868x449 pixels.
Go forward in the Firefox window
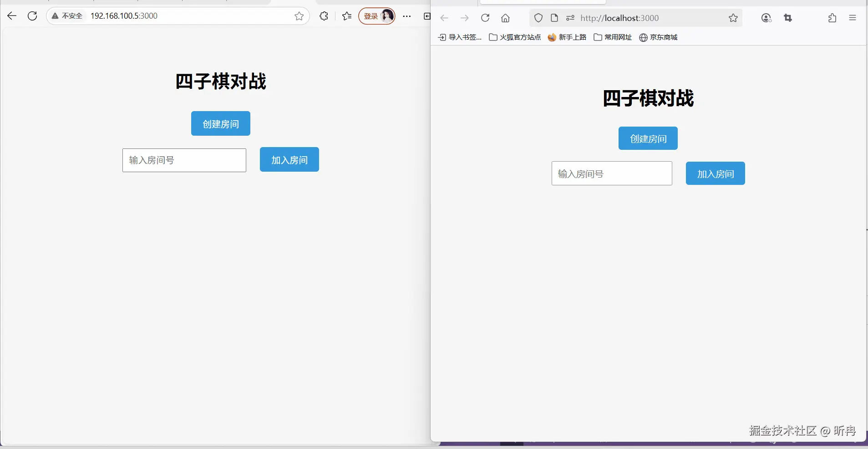[464, 18]
